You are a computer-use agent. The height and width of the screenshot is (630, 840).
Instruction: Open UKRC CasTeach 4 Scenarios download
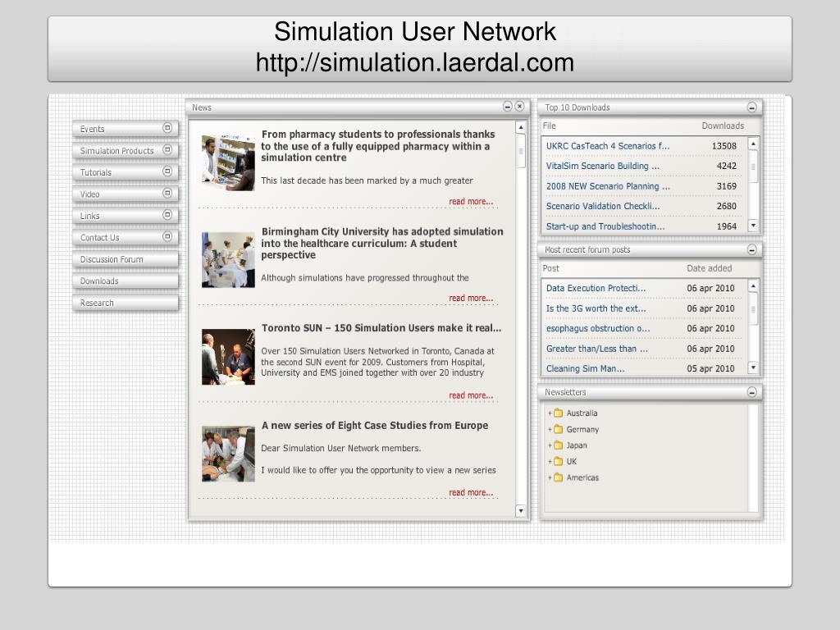tap(608, 146)
